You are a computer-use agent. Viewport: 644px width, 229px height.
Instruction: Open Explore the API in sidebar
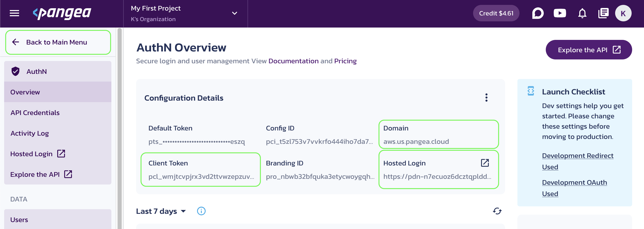pyautogui.click(x=58, y=174)
